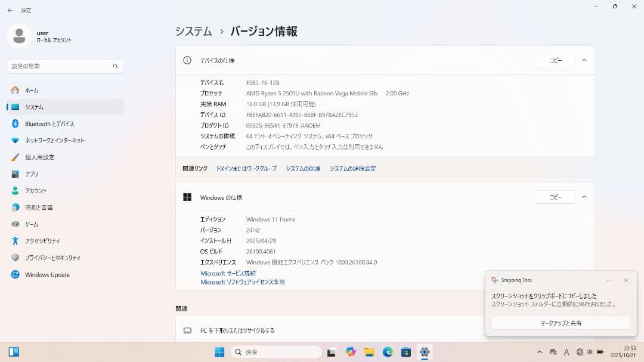Click システム in the breadcrumb heading
Viewport: 644px width, 362px height.
click(x=193, y=31)
